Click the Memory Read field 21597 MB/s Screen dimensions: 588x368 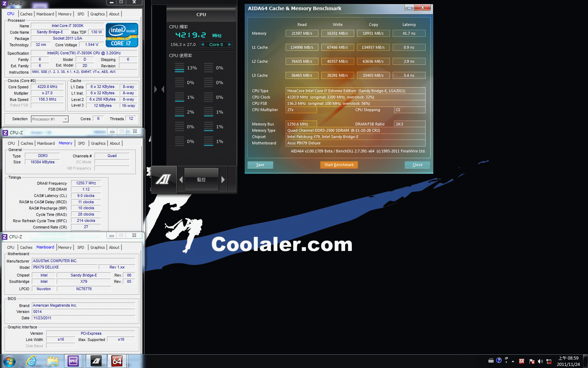(x=302, y=33)
